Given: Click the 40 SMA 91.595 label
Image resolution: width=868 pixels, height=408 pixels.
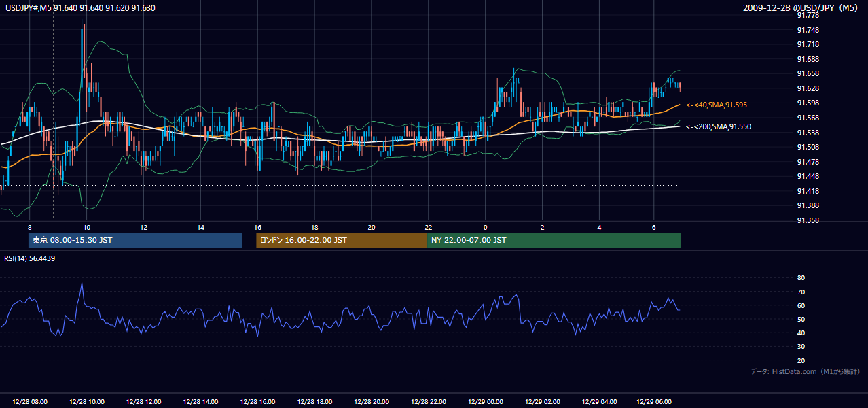Looking at the screenshot, I should click(x=717, y=105).
